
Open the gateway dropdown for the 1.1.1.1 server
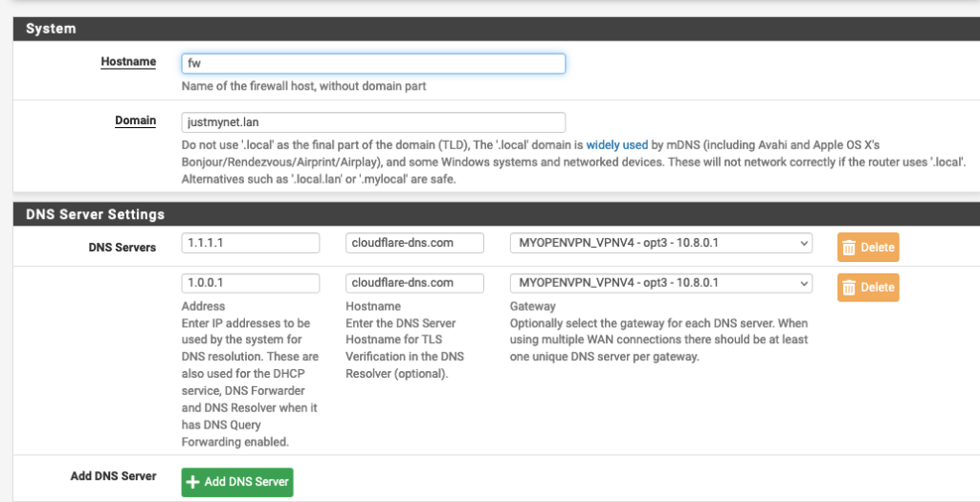pyautogui.click(x=660, y=243)
